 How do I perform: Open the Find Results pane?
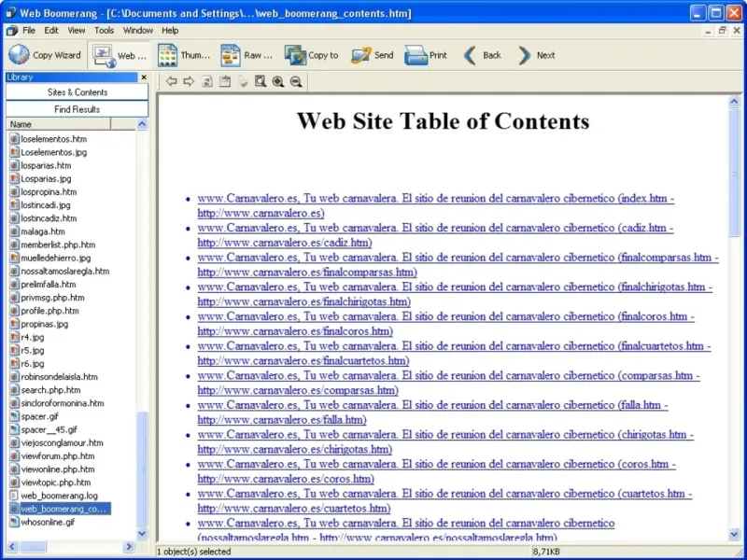[78, 109]
